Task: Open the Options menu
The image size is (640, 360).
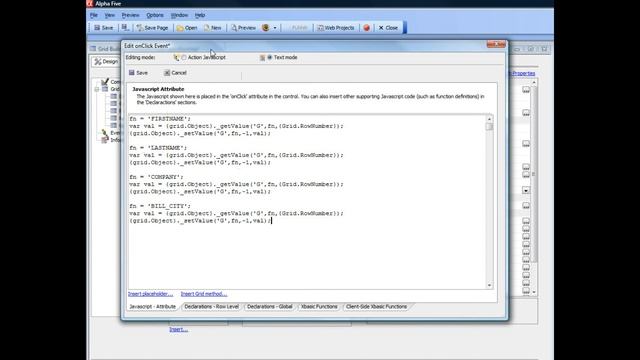Action: point(155,15)
